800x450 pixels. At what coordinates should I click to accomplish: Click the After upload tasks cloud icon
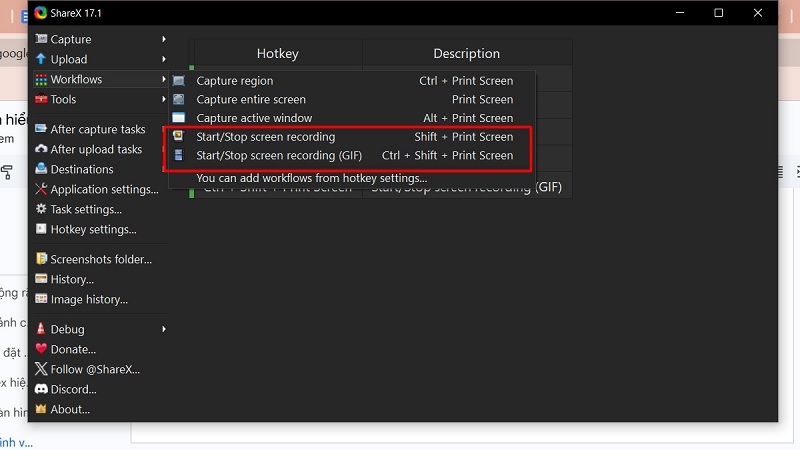(41, 149)
